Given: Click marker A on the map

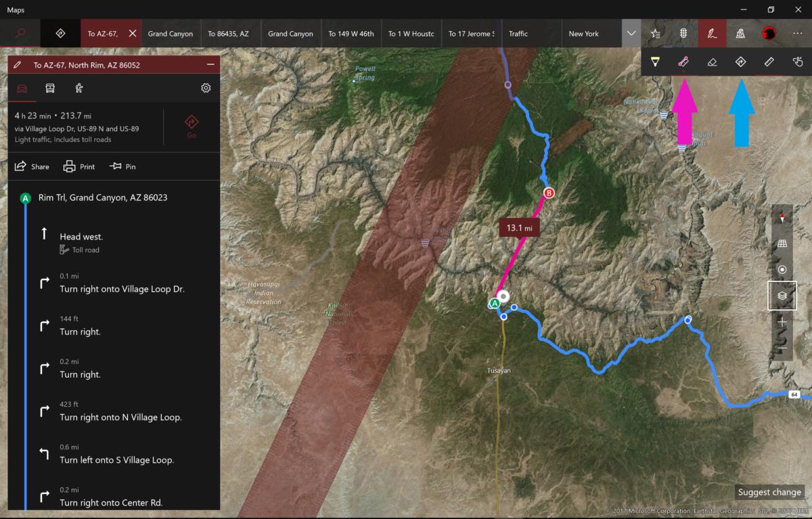Looking at the screenshot, I should pos(495,304).
